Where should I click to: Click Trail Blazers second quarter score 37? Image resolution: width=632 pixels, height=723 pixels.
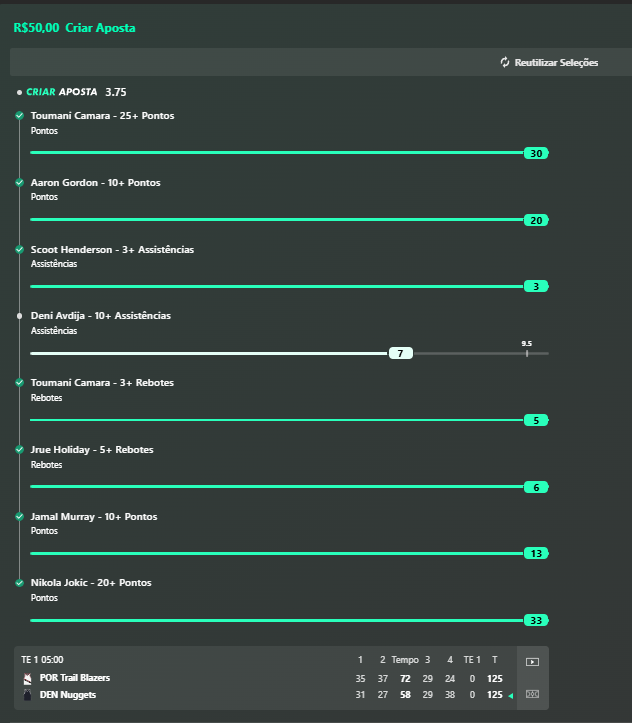pos(383,679)
